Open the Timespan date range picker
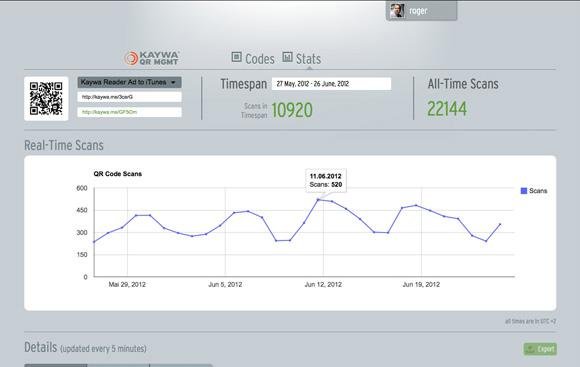The height and width of the screenshot is (367, 580). click(331, 84)
